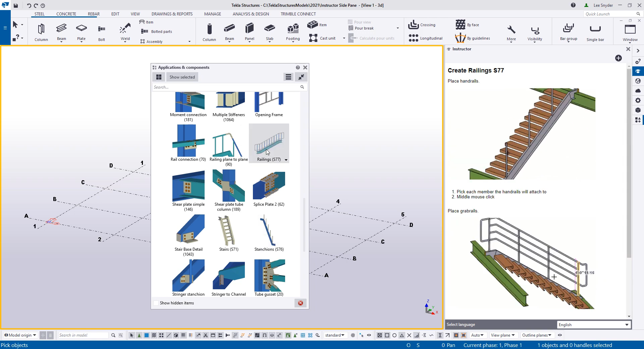Open help for Applications & components
This screenshot has height=349, width=644.
pos(298,67)
